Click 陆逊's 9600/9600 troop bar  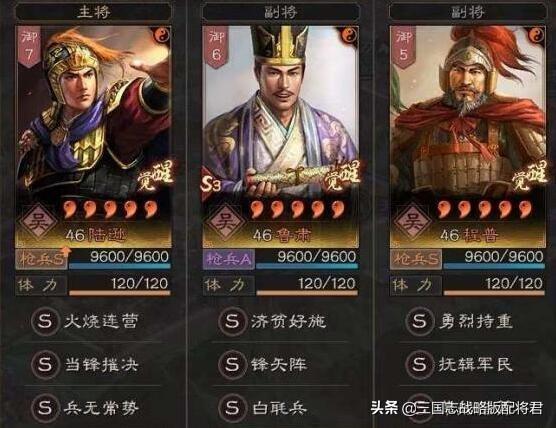[120, 260]
